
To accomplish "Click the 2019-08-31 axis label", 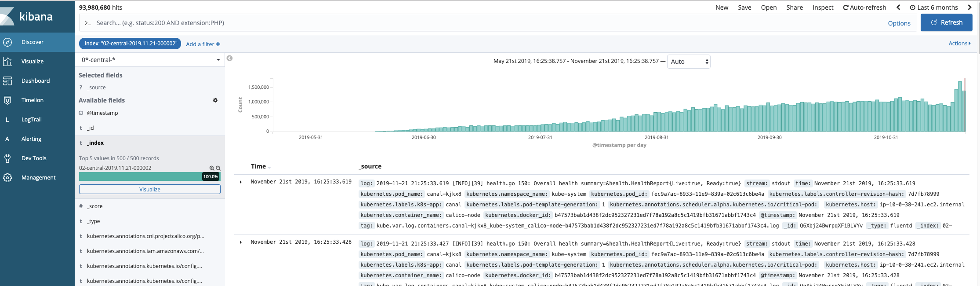I will [657, 137].
